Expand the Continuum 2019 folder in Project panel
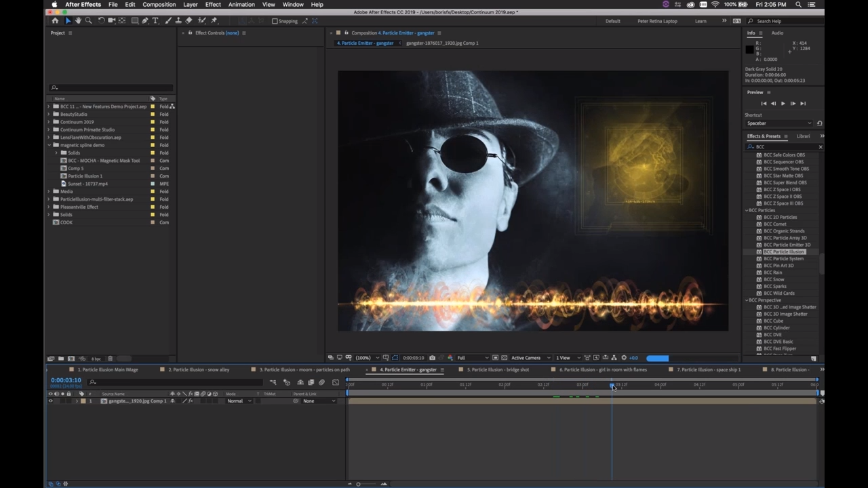 (49, 122)
